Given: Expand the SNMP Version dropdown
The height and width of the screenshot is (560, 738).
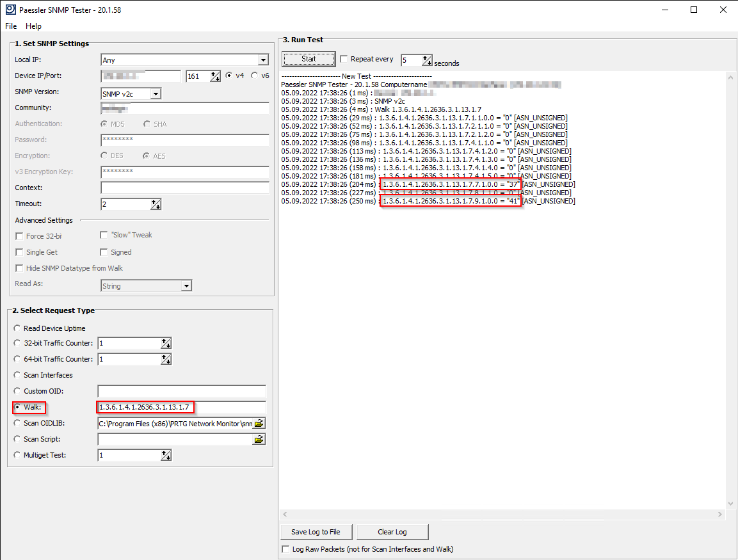Looking at the screenshot, I should (x=155, y=94).
